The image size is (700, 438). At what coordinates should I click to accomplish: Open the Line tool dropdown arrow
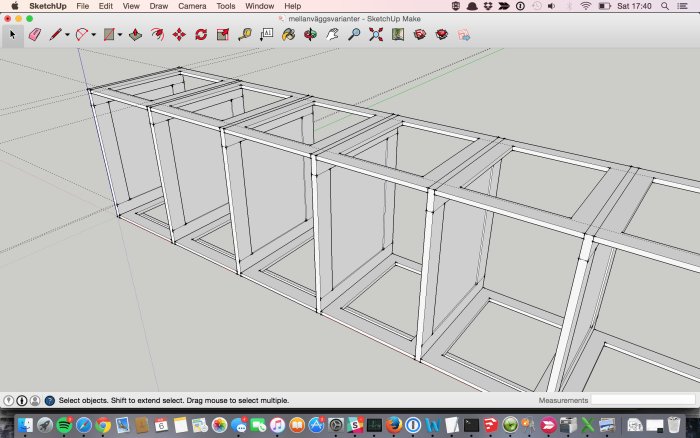[x=67, y=35]
